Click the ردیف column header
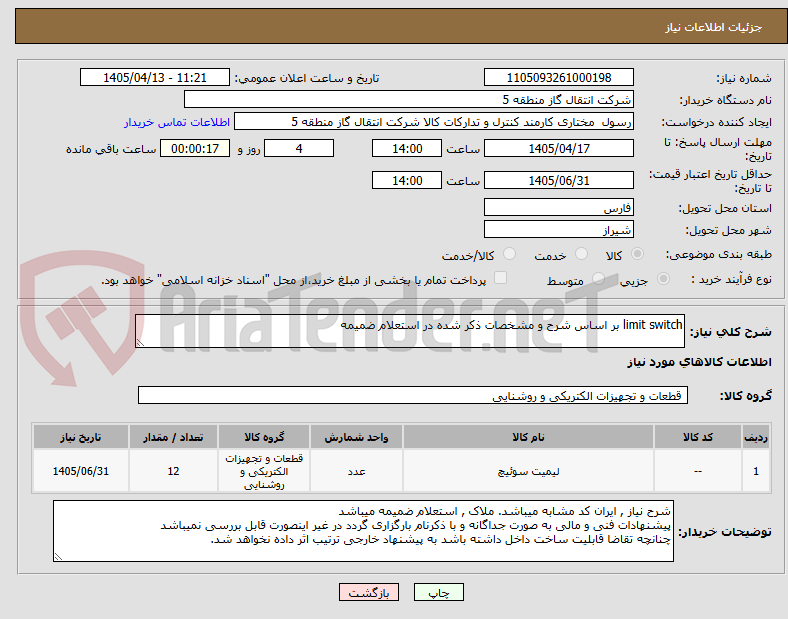 [756, 437]
